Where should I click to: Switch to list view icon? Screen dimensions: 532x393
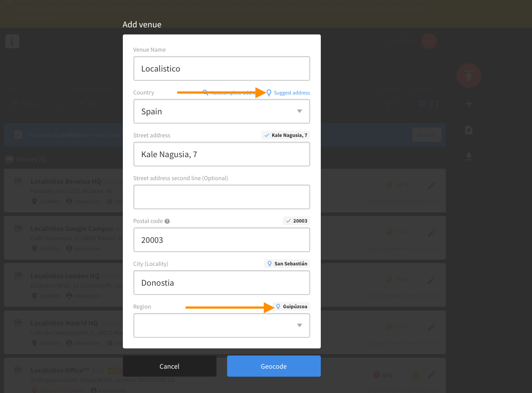click(x=422, y=104)
